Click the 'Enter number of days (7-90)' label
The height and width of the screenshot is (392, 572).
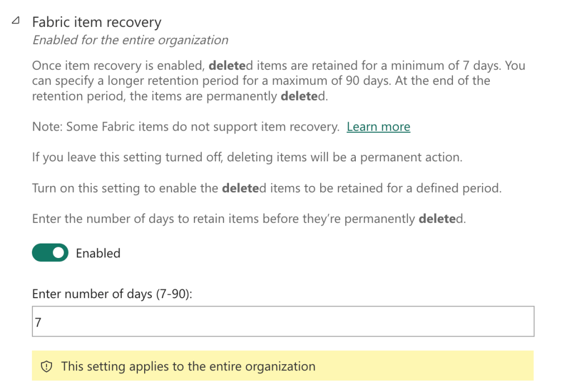tap(112, 294)
